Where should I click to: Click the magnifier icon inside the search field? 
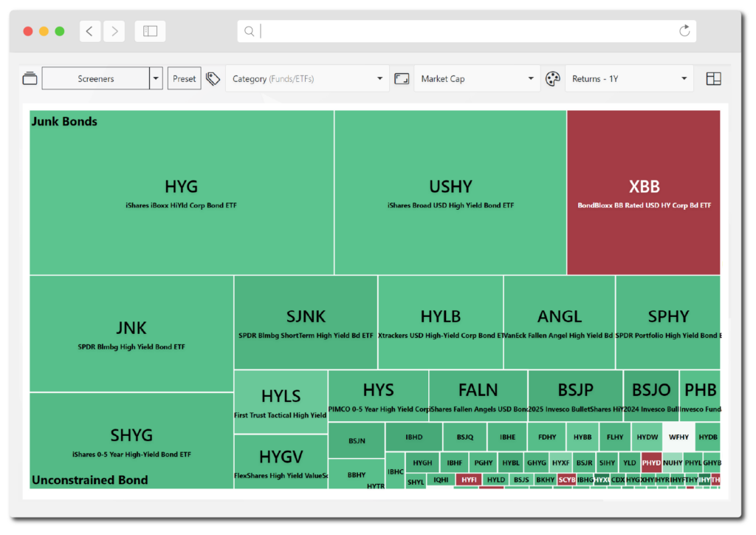click(x=249, y=31)
